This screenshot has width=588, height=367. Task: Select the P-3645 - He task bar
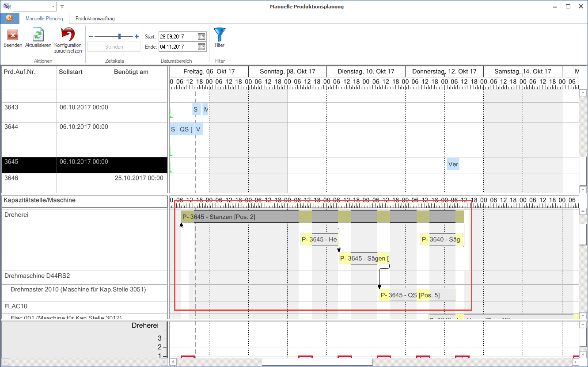pos(319,239)
